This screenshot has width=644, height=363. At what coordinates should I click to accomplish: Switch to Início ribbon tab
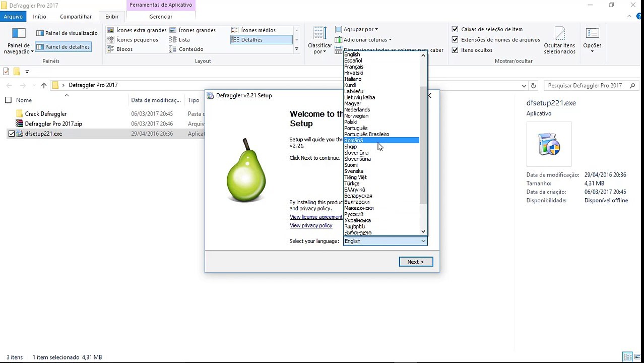(x=40, y=17)
